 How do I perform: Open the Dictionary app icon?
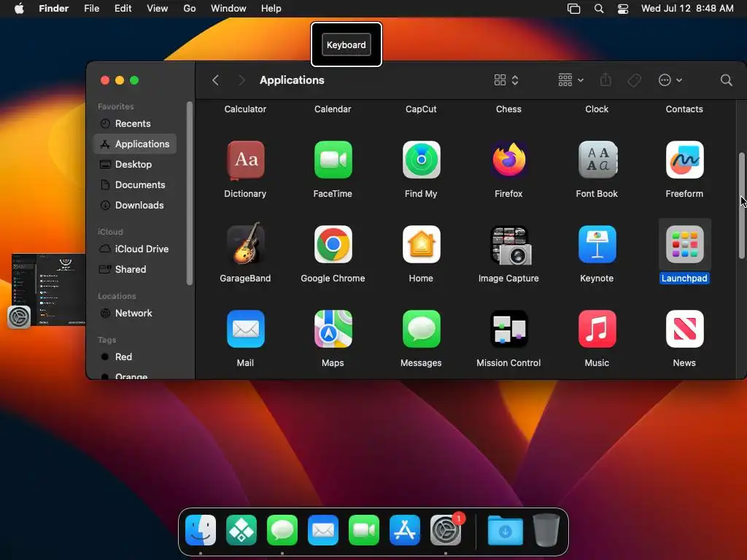tap(245, 160)
